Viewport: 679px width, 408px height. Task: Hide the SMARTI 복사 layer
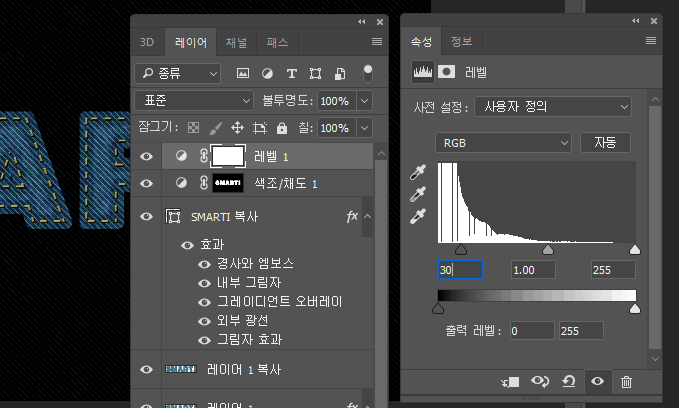(x=146, y=216)
